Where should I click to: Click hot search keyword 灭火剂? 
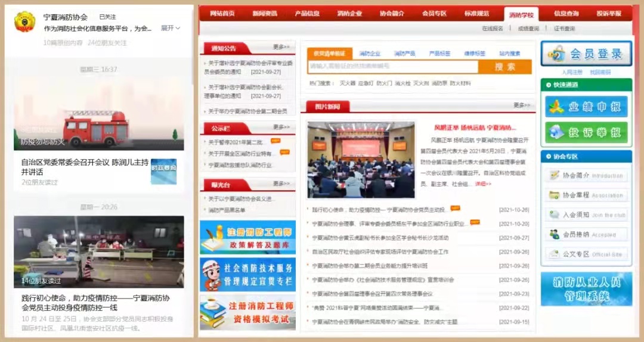point(421,83)
